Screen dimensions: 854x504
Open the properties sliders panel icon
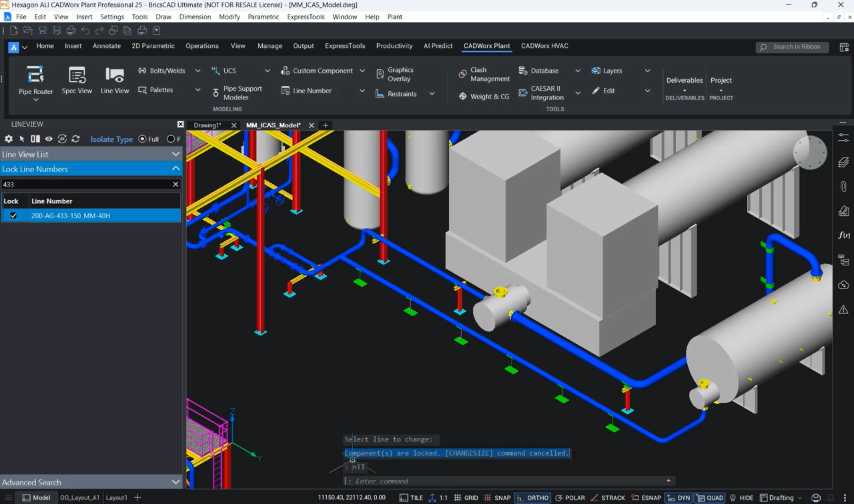point(843,137)
